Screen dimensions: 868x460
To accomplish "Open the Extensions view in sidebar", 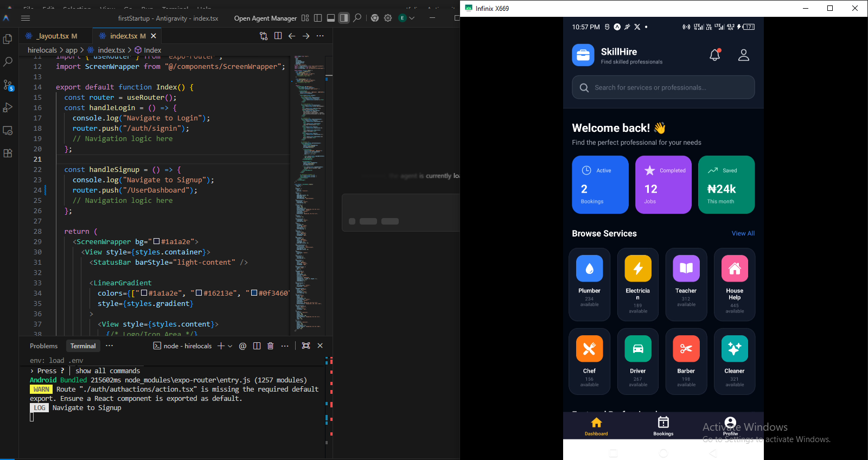I will [8, 154].
